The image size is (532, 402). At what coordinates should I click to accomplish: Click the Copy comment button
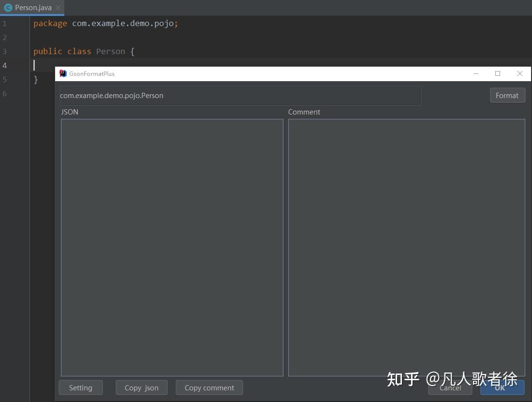pos(209,388)
